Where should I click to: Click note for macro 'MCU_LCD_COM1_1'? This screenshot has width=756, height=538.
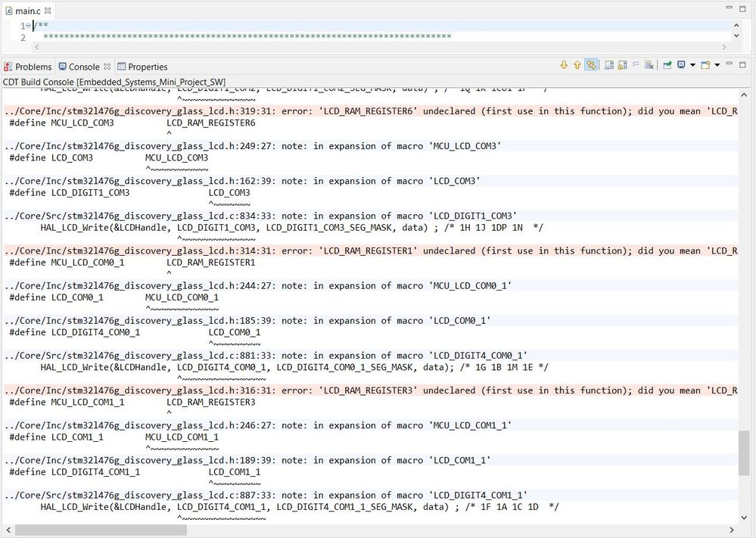(x=258, y=425)
